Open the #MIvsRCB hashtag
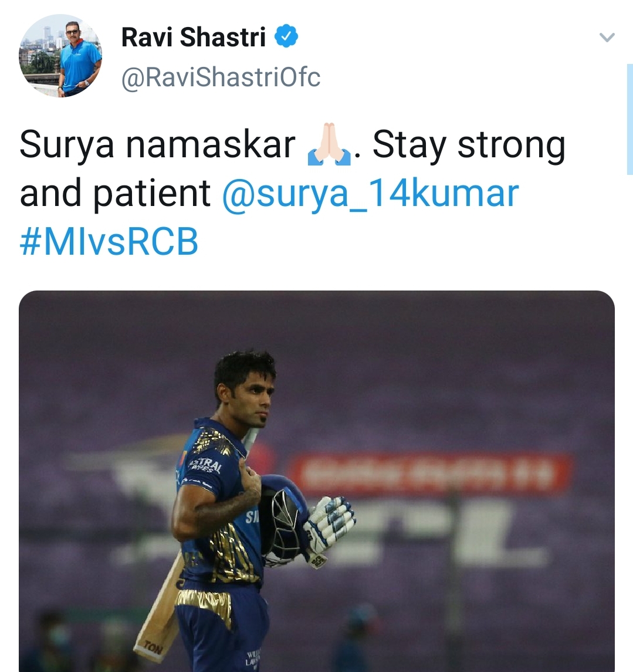 [x=109, y=241]
